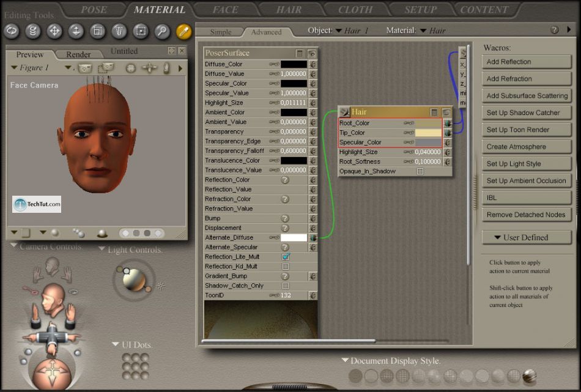Image resolution: width=581 pixels, height=392 pixels.
Task: Click the PoserSurface node options icon
Action: [x=300, y=53]
